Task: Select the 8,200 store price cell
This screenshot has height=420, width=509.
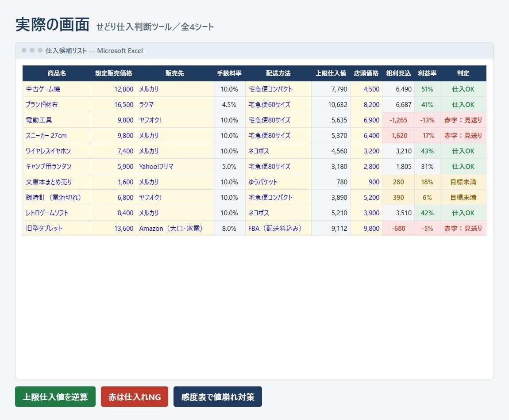Action: point(366,104)
